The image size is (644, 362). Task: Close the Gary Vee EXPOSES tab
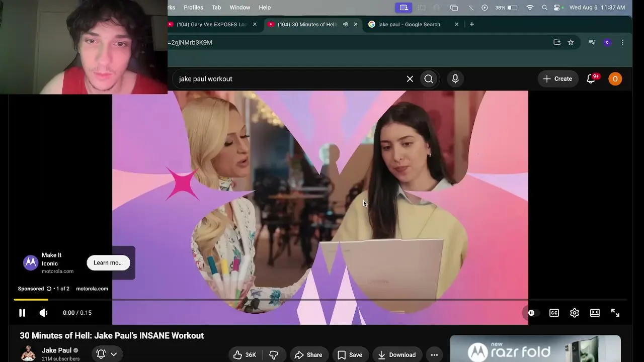coord(255,24)
